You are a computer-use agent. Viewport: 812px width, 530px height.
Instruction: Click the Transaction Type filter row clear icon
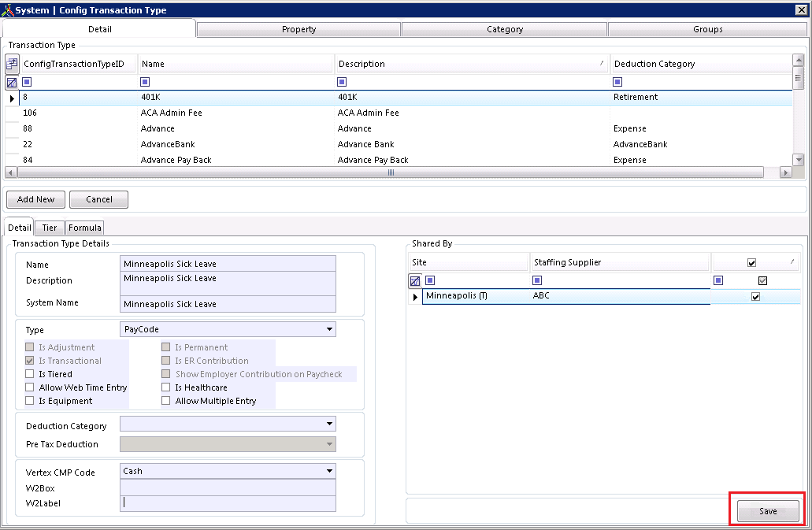[x=12, y=82]
